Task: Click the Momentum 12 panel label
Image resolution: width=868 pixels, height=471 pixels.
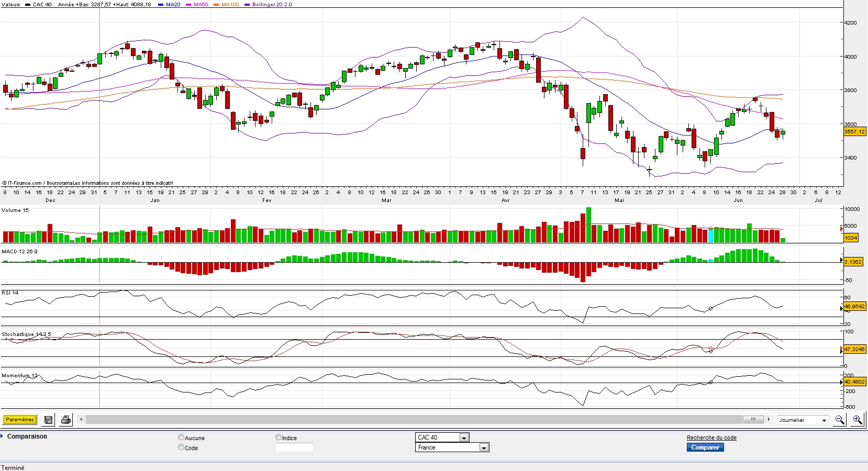Action: tap(19, 376)
